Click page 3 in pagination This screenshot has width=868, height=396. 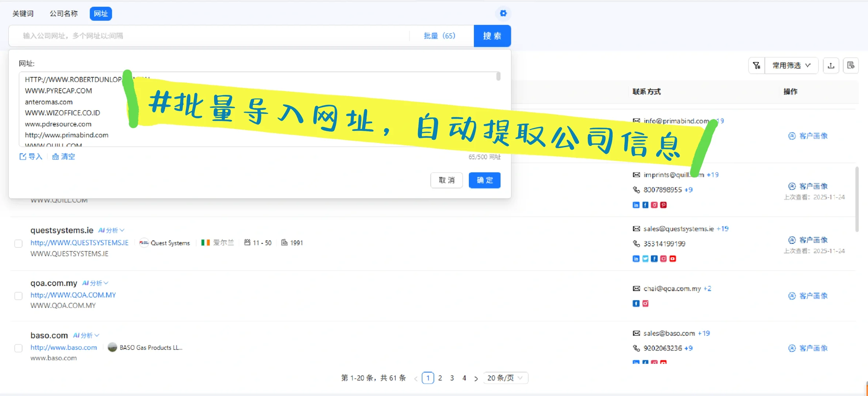[452, 378]
